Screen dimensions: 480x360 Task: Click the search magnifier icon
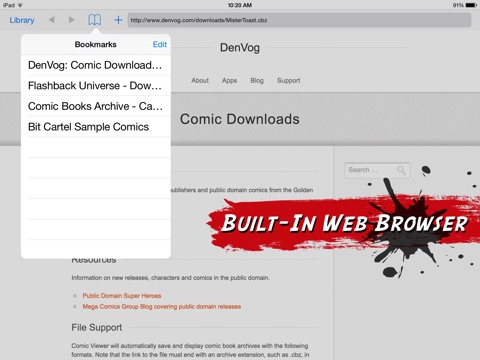coord(401,170)
